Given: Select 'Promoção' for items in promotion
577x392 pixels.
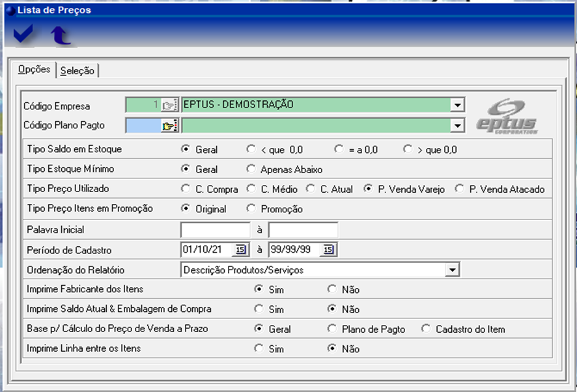Looking at the screenshot, I should click(251, 209).
